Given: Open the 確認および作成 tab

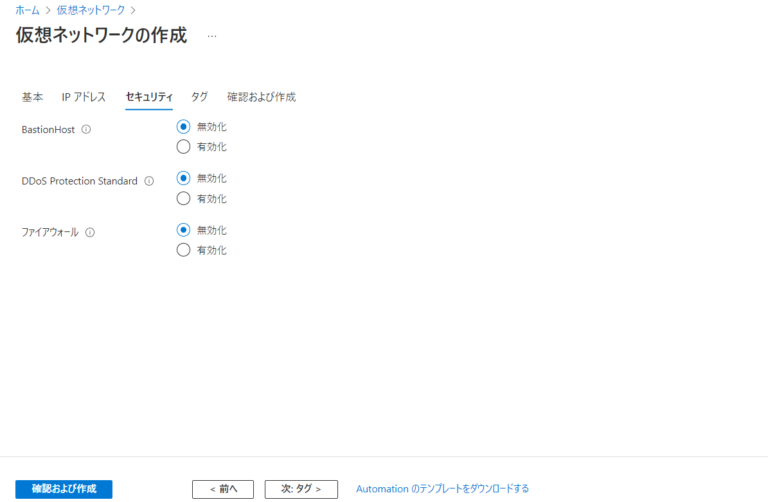Looking at the screenshot, I should click(x=262, y=97).
